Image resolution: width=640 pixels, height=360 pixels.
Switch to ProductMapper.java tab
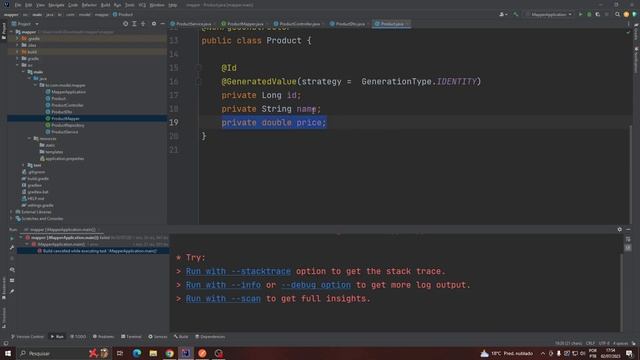point(243,24)
